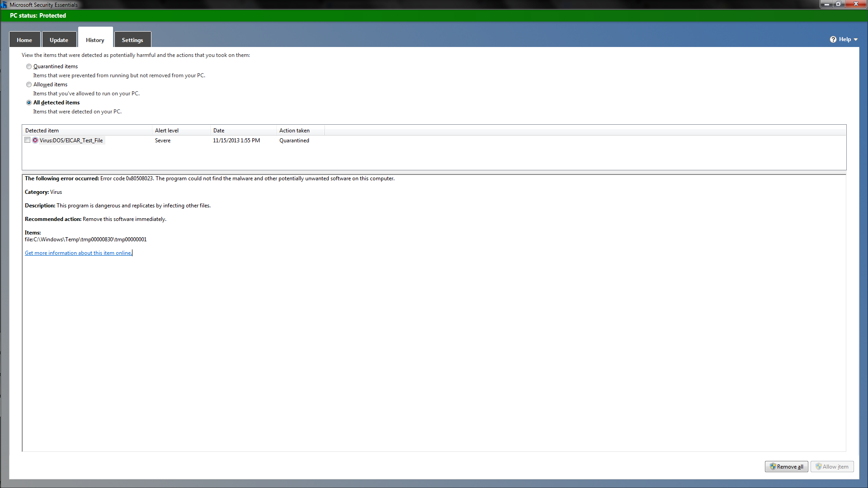Image resolution: width=868 pixels, height=488 pixels.
Task: Select the Allowed items radio button
Action: point(29,84)
